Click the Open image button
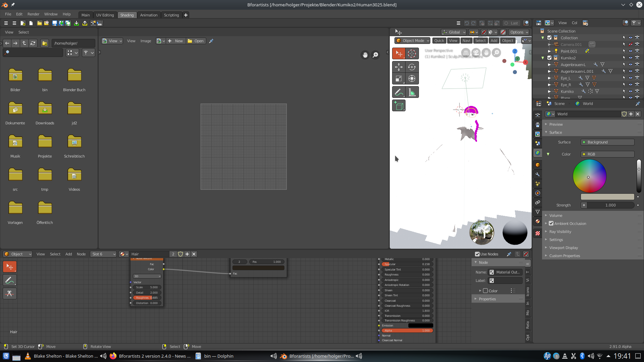 point(196,41)
